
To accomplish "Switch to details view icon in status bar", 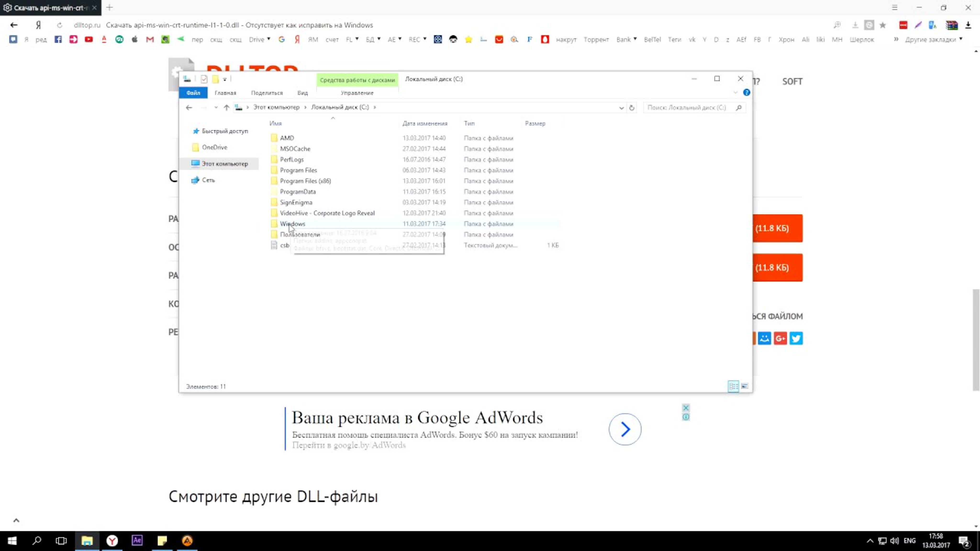I will pos(733,386).
